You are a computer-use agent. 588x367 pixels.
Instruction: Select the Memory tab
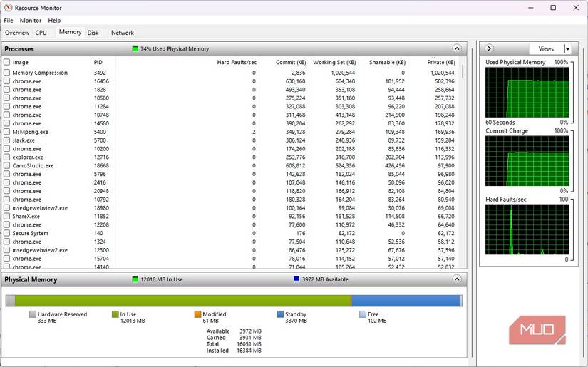pyautogui.click(x=70, y=32)
